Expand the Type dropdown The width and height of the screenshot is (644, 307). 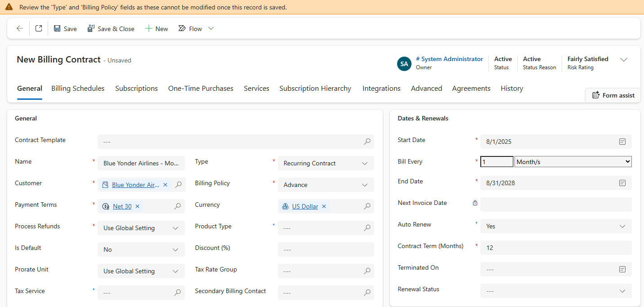326,163
